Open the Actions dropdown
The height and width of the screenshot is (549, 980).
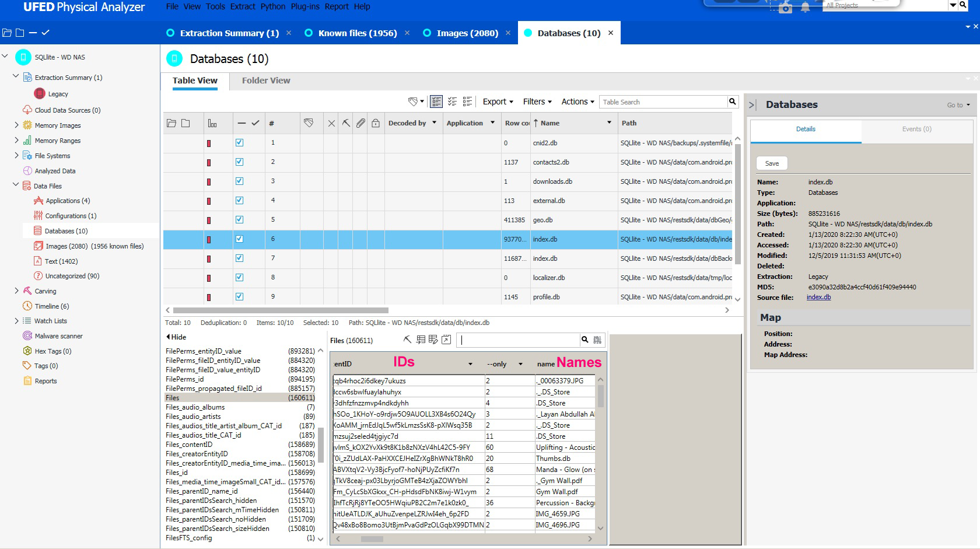[x=577, y=102]
